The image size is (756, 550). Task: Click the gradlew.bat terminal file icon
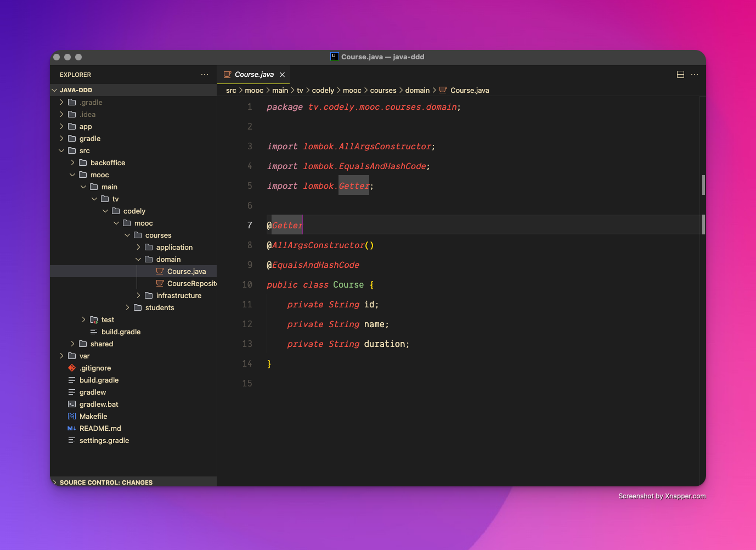72,404
